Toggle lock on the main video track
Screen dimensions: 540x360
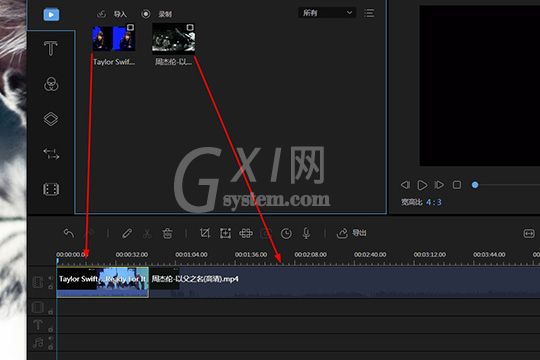click(51, 287)
